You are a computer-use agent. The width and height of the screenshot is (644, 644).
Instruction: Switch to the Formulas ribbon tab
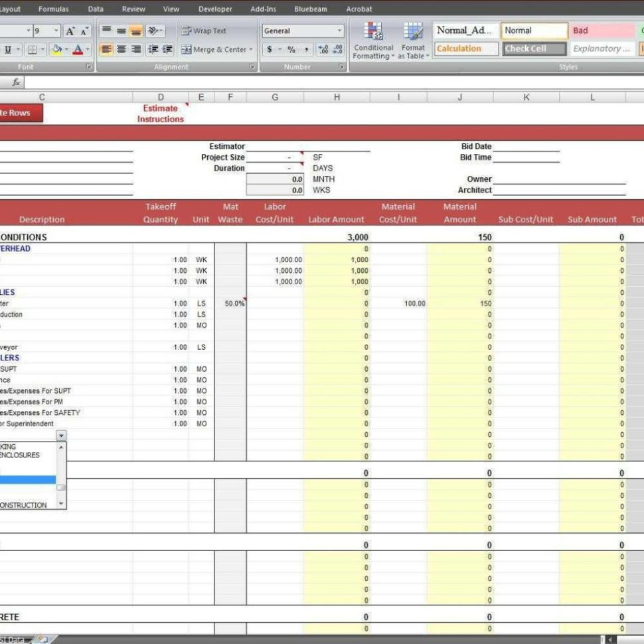(x=54, y=9)
